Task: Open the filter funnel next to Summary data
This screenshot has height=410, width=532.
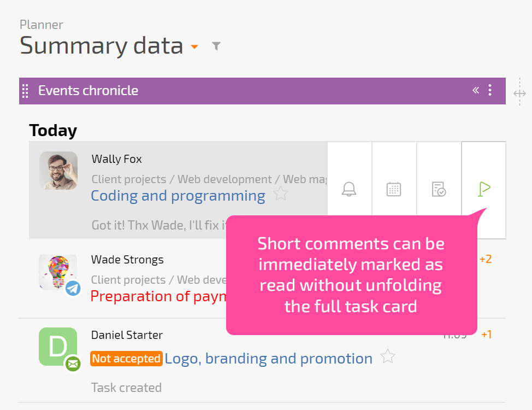Action: [x=216, y=46]
